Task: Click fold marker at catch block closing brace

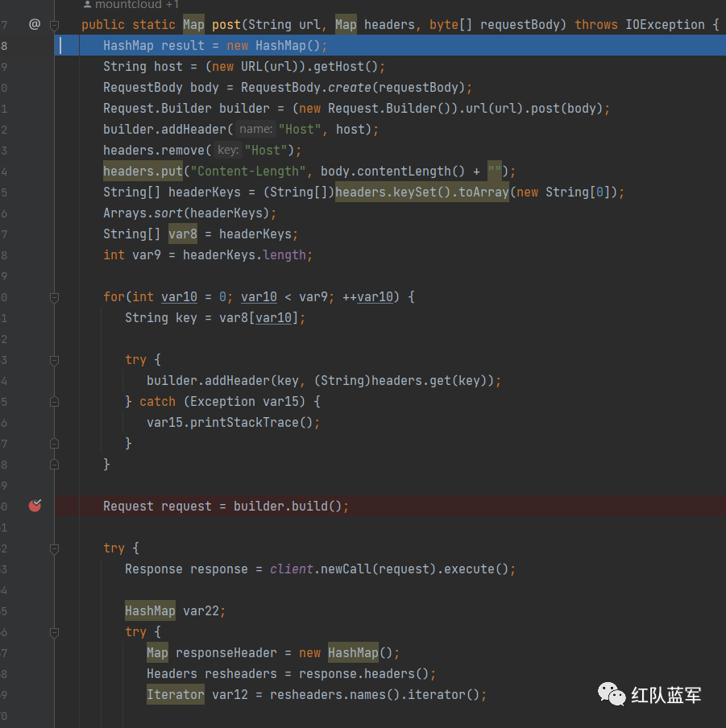Action: [54, 444]
